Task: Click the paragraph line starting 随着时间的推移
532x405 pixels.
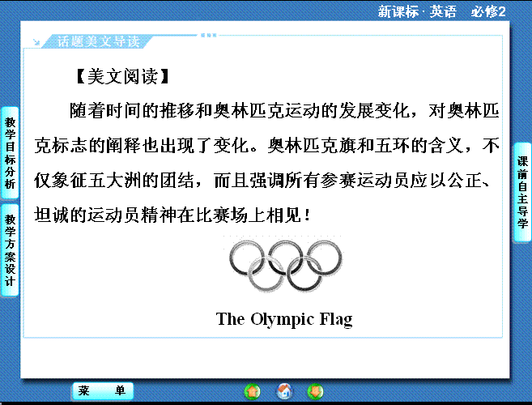Action: pyautogui.click(x=284, y=111)
